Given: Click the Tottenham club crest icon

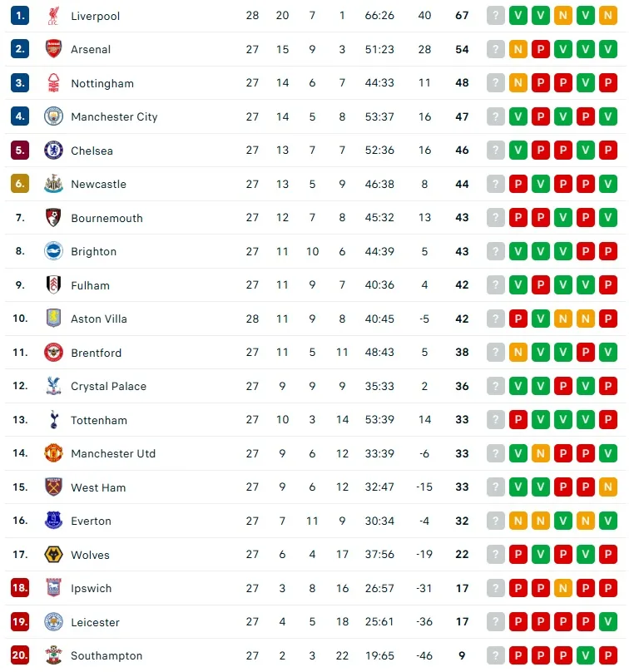Looking at the screenshot, I should [x=53, y=420].
